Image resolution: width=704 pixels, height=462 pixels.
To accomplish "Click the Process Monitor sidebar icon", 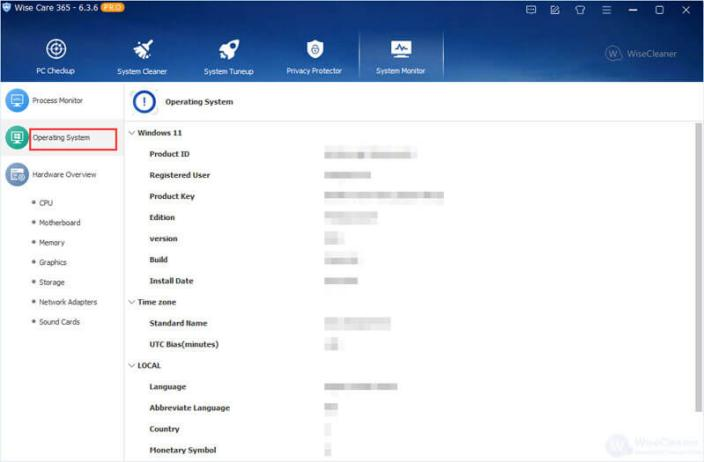I will coord(17,100).
